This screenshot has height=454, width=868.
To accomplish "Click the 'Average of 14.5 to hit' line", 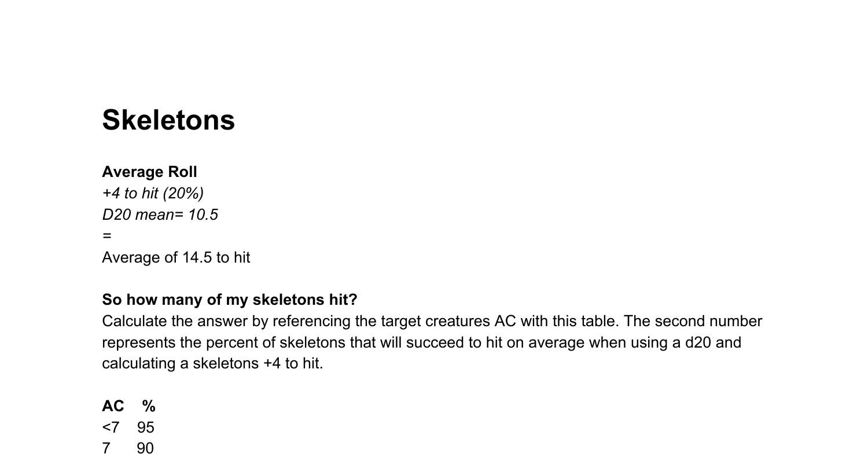I will (x=176, y=257).
